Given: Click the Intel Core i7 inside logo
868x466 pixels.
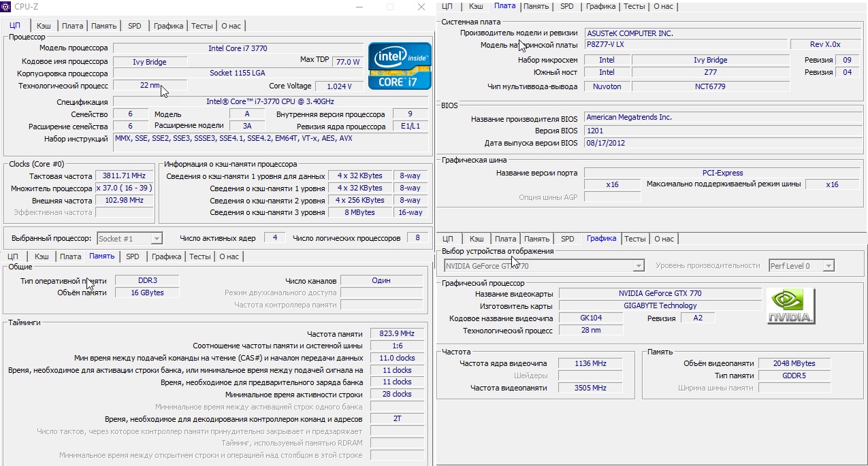Looking at the screenshot, I should pos(400,65).
